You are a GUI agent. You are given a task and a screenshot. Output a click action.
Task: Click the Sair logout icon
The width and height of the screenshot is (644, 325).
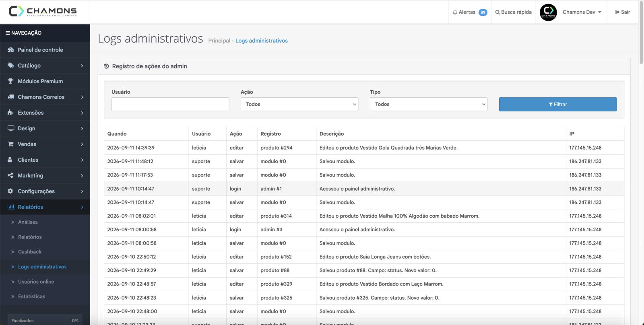617,12
